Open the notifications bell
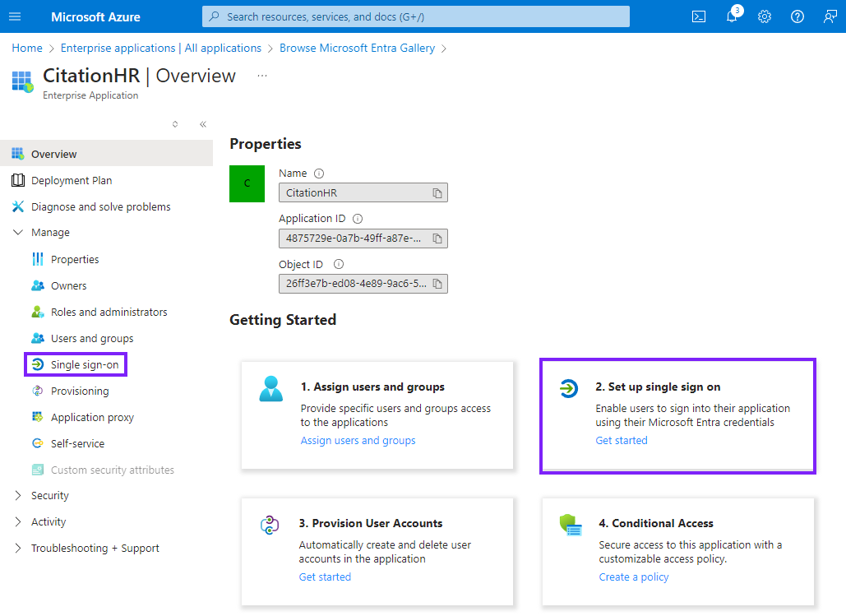The image size is (846, 616). coord(731,16)
